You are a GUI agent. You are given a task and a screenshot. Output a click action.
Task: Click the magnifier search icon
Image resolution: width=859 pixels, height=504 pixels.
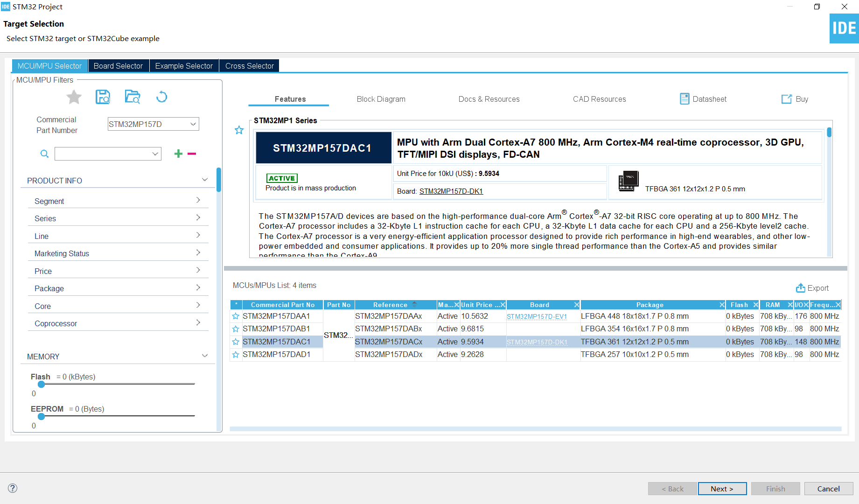[44, 154]
